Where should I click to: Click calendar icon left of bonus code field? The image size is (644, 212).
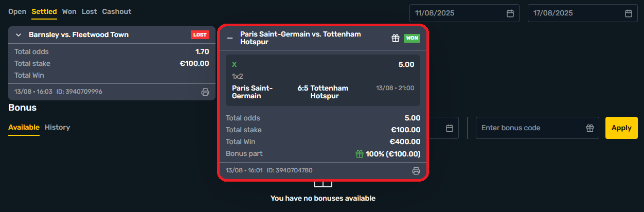point(449,128)
